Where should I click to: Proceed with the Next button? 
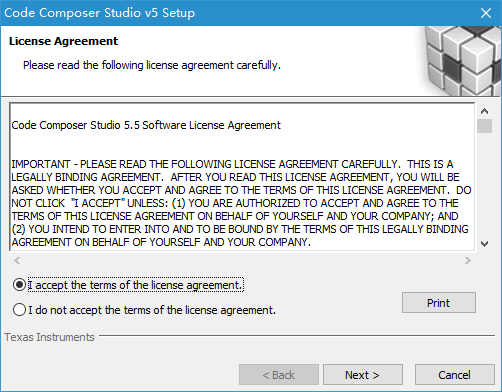coord(363,375)
